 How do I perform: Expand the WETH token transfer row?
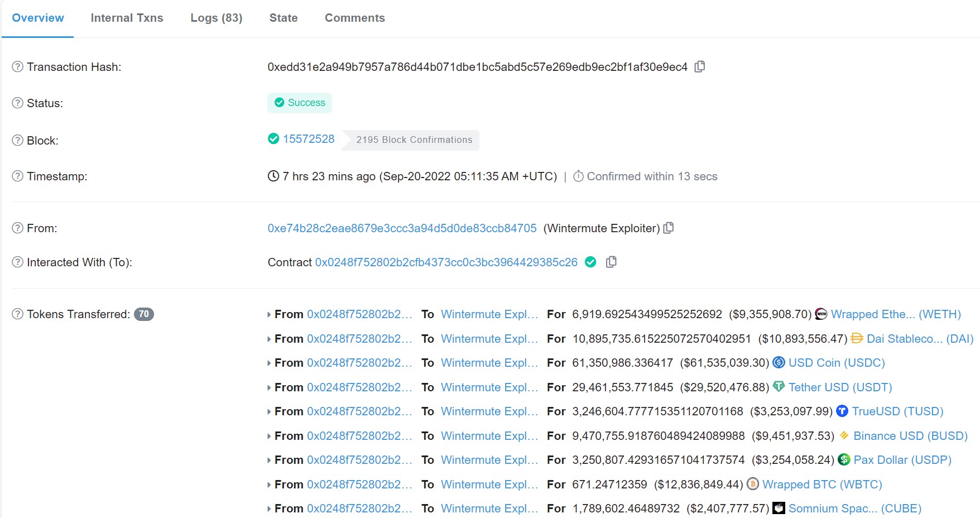(x=269, y=314)
